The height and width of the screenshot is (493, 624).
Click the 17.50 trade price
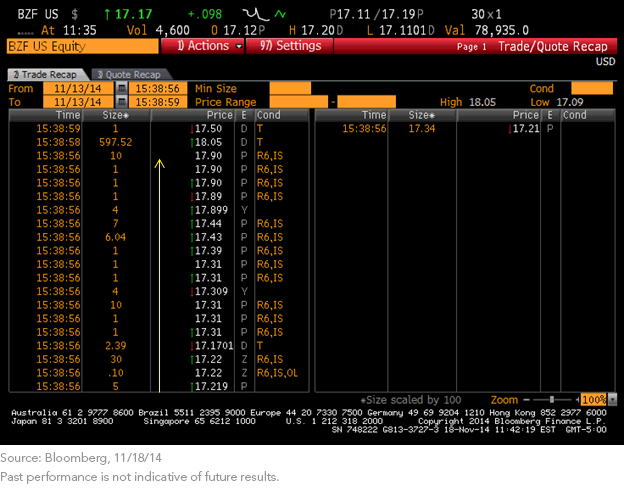(208, 129)
